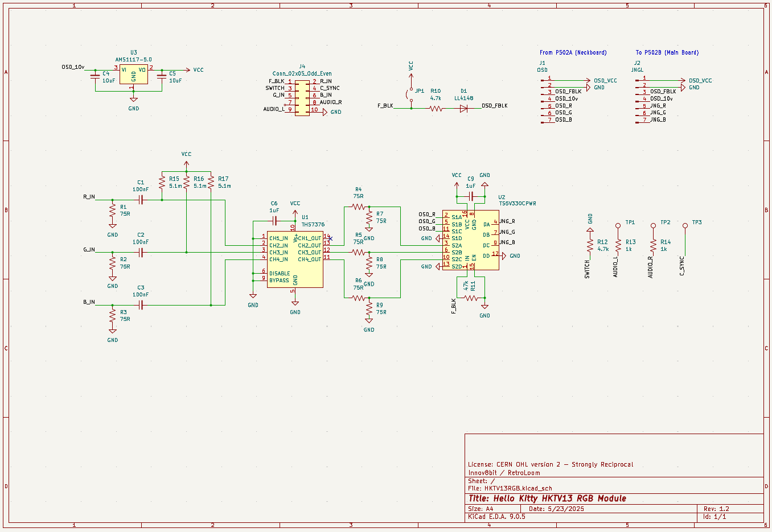Select the U1 THS7376 IC body
The height and width of the screenshot is (532, 772).
(295, 259)
